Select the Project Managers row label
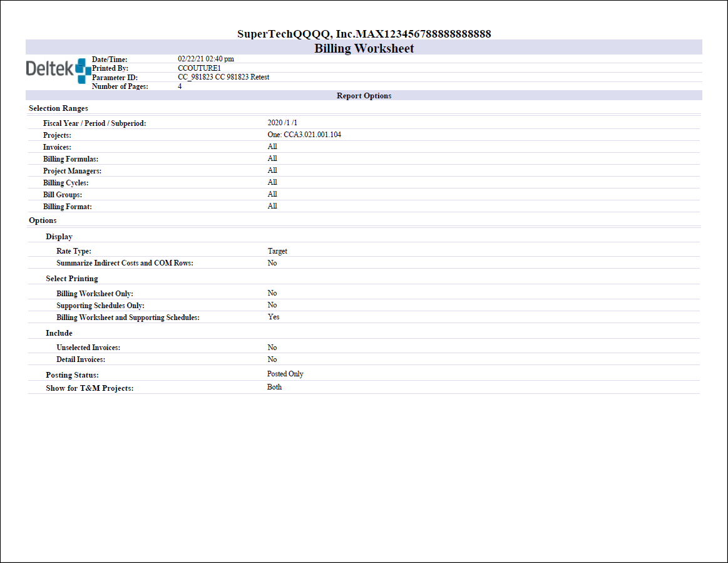Screen dimensions: 728x563 tap(72, 171)
